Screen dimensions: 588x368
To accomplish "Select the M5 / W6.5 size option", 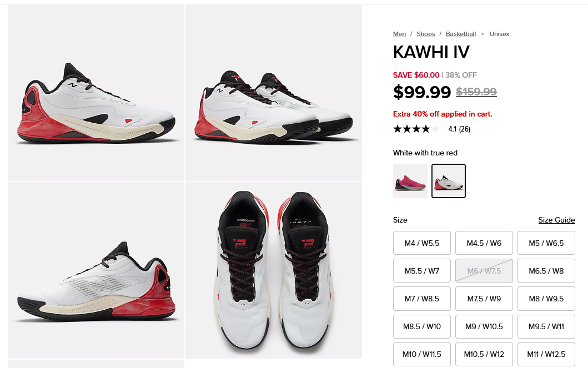I will click(546, 243).
